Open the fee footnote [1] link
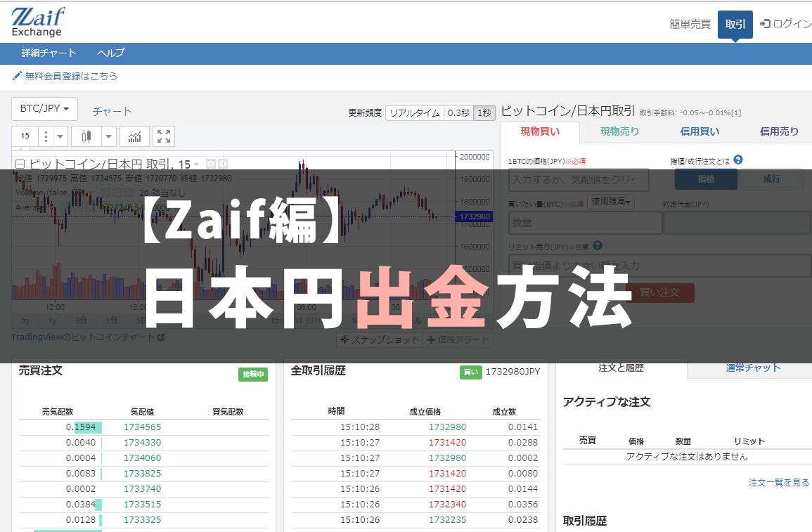Image resolution: width=812 pixels, height=532 pixels. (x=736, y=113)
